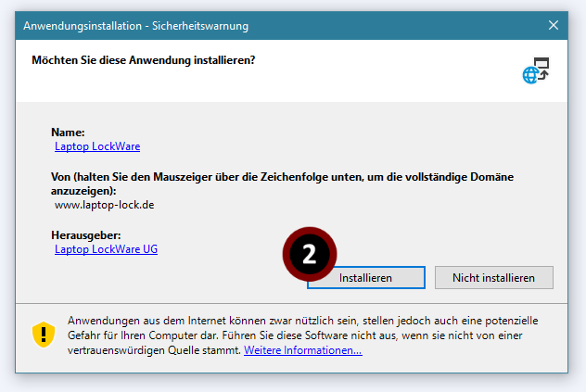The height and width of the screenshot is (392, 586).
Task: Open the Laptop LockWare UG publisher link
Action: pyautogui.click(x=106, y=249)
